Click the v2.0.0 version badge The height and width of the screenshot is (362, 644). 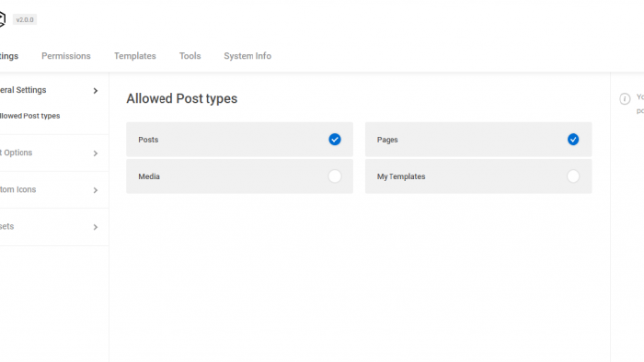click(x=25, y=19)
